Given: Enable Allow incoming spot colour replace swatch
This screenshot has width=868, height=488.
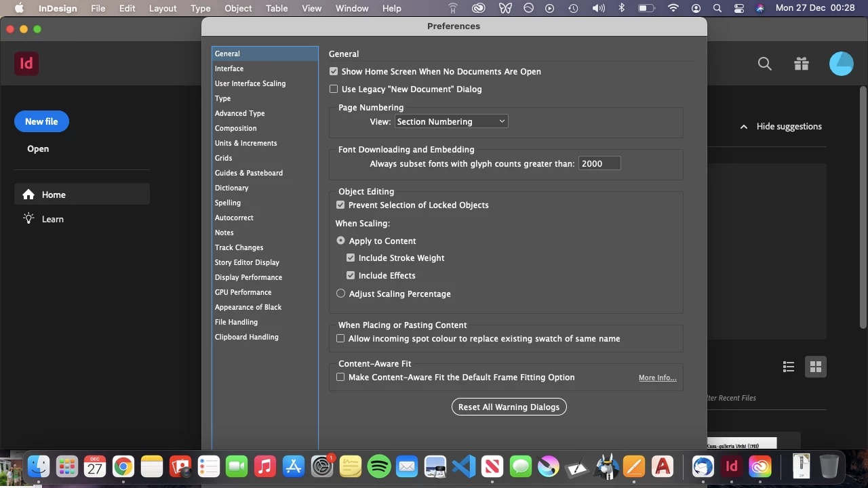Looking at the screenshot, I should [x=340, y=338].
